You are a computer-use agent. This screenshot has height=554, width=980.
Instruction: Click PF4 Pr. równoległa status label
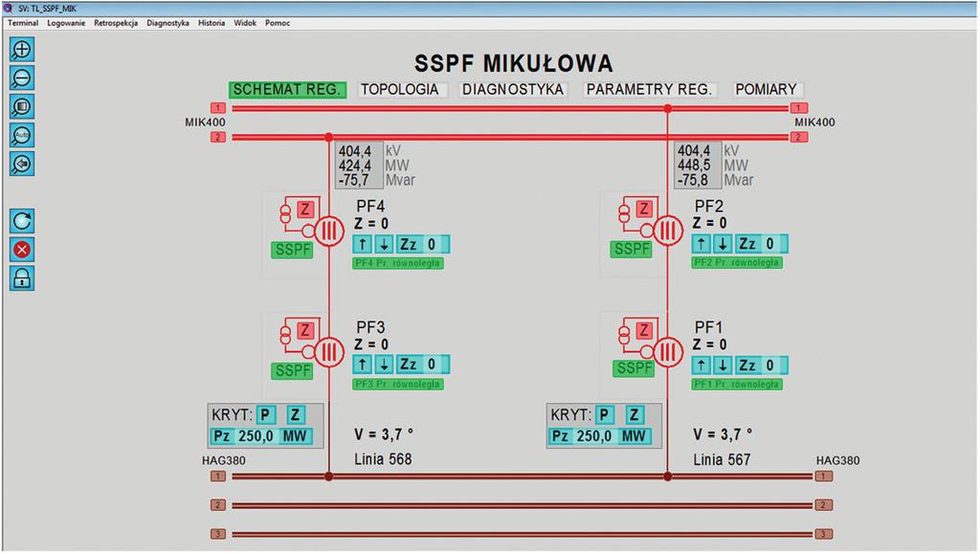[x=398, y=263]
